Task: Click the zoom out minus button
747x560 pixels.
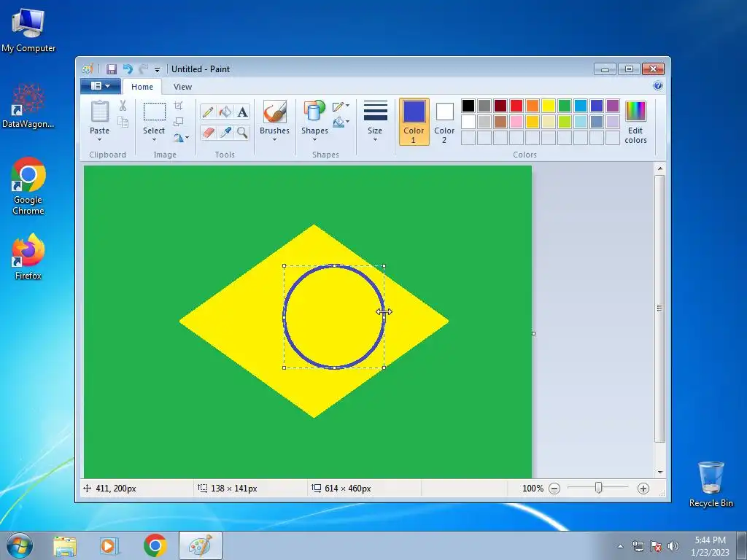Action: [554, 489]
